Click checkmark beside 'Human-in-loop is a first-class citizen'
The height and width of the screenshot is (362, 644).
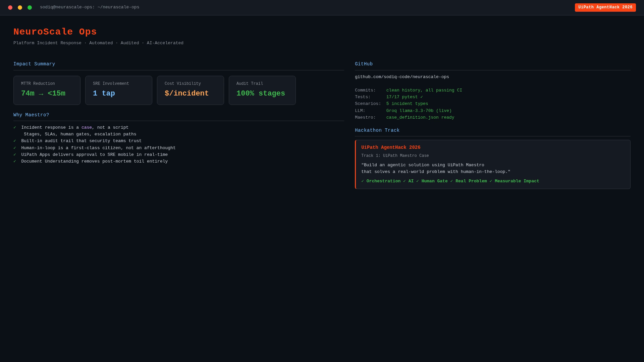[x=15, y=148]
